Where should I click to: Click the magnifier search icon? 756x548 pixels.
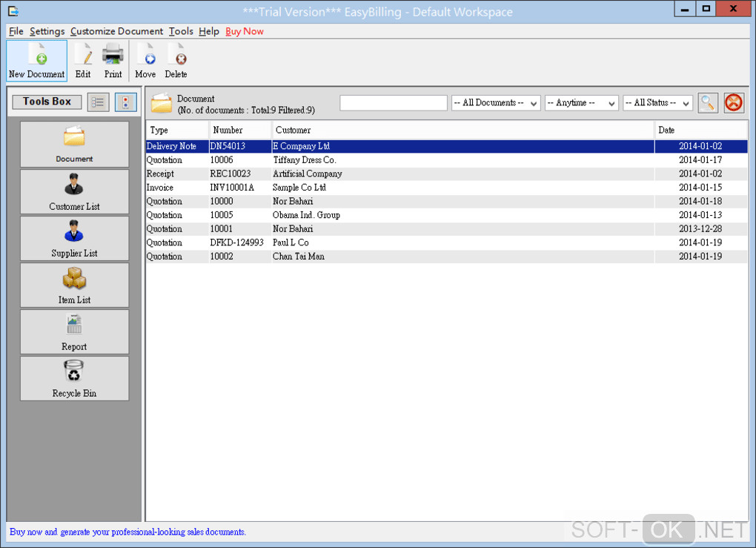[708, 103]
